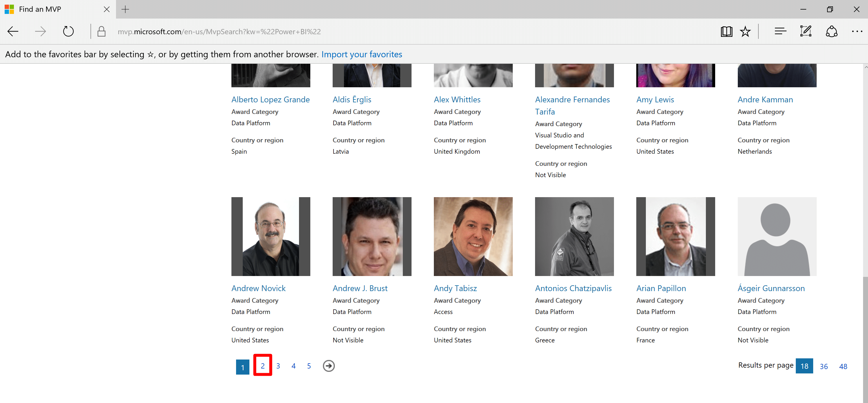868x403 pixels.
Task: Go to next results page arrow
Action: [329, 366]
